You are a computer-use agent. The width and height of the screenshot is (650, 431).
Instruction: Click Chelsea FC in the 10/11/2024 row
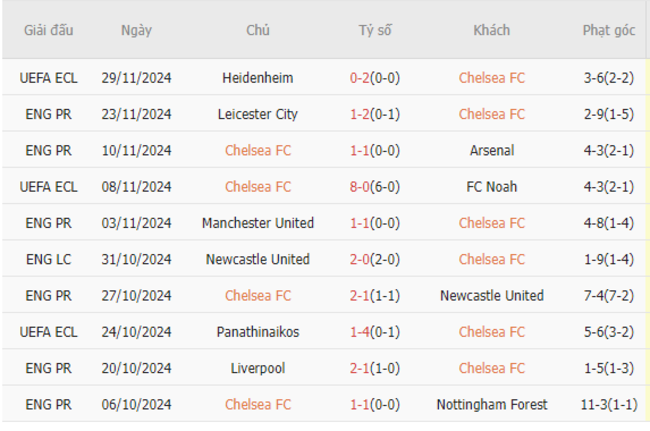[257, 150]
